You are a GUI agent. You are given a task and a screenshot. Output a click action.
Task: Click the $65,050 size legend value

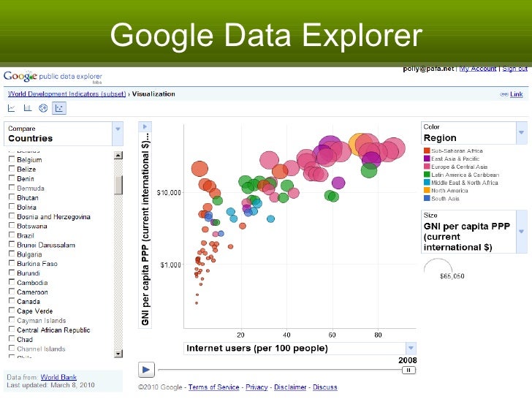(x=452, y=276)
